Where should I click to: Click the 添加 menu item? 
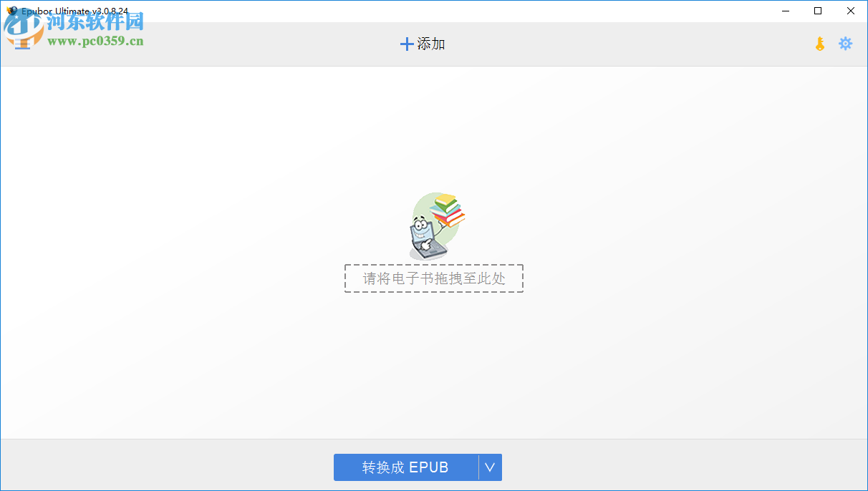[x=430, y=44]
